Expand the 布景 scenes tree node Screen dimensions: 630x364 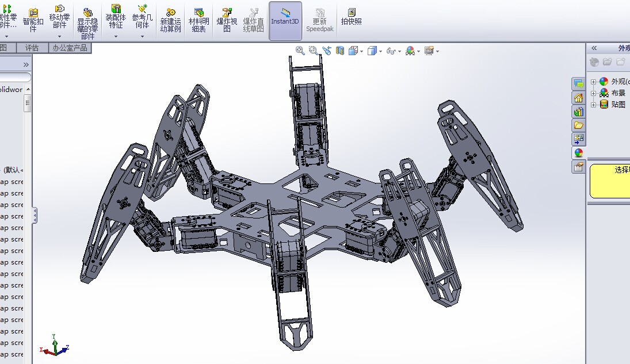pyautogui.click(x=593, y=93)
